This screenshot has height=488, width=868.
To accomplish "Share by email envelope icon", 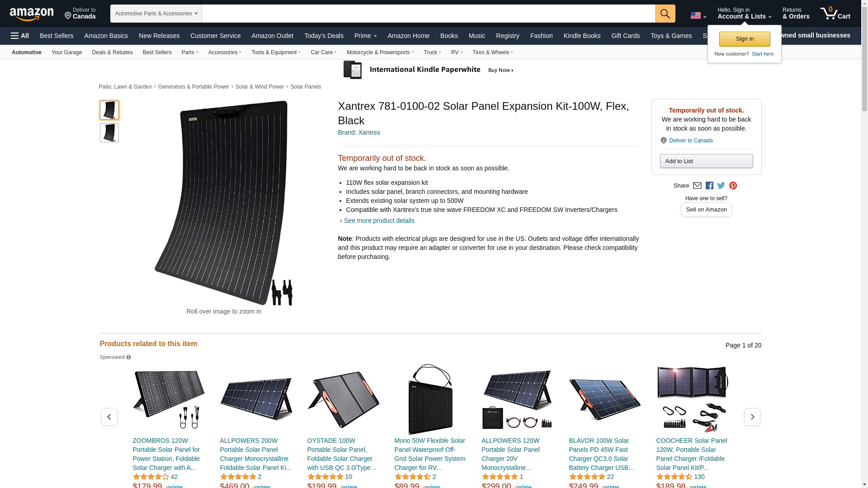I will 697,186.
